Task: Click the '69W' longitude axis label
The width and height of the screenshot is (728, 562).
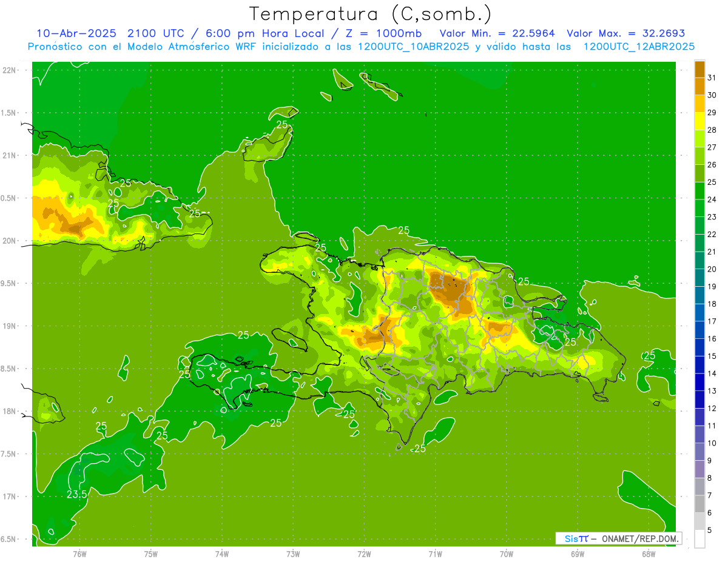Action: [578, 554]
